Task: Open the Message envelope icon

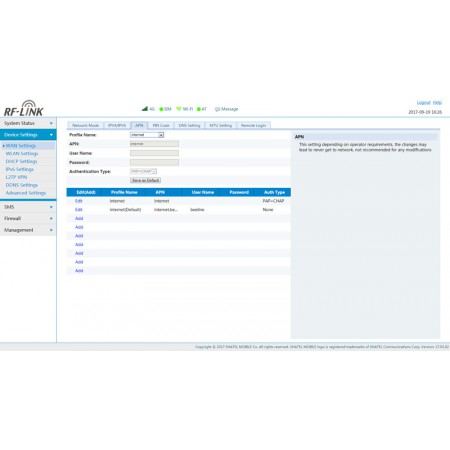Action: click(x=217, y=109)
